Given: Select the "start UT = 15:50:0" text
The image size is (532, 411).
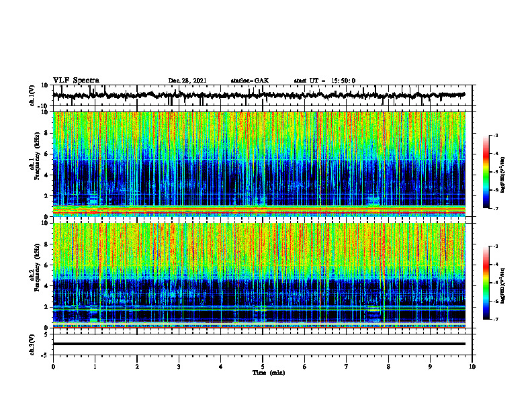Looking at the screenshot, I should (x=324, y=81).
